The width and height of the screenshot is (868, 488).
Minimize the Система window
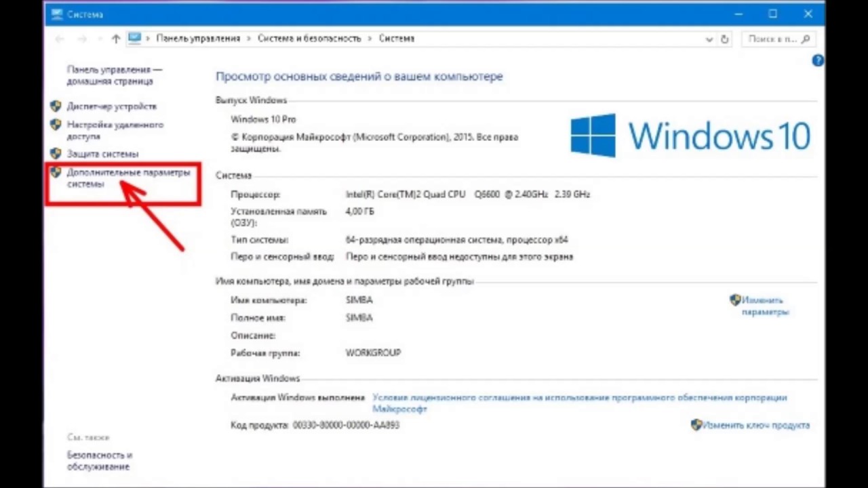click(738, 14)
